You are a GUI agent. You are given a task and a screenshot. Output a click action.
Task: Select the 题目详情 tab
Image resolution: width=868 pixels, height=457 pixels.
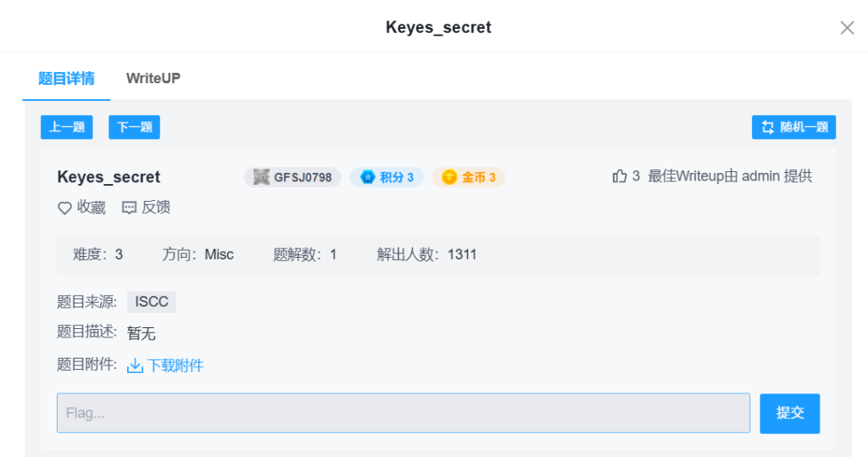coord(66,78)
